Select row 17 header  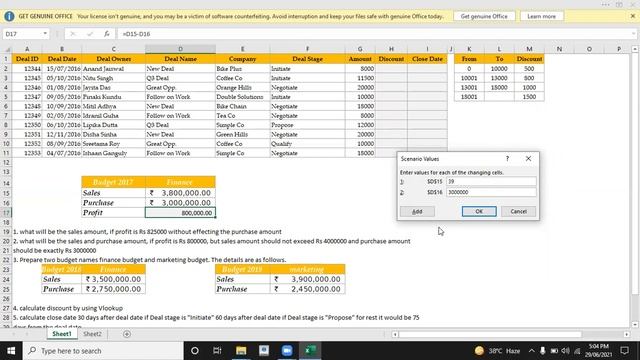[x=6, y=213]
